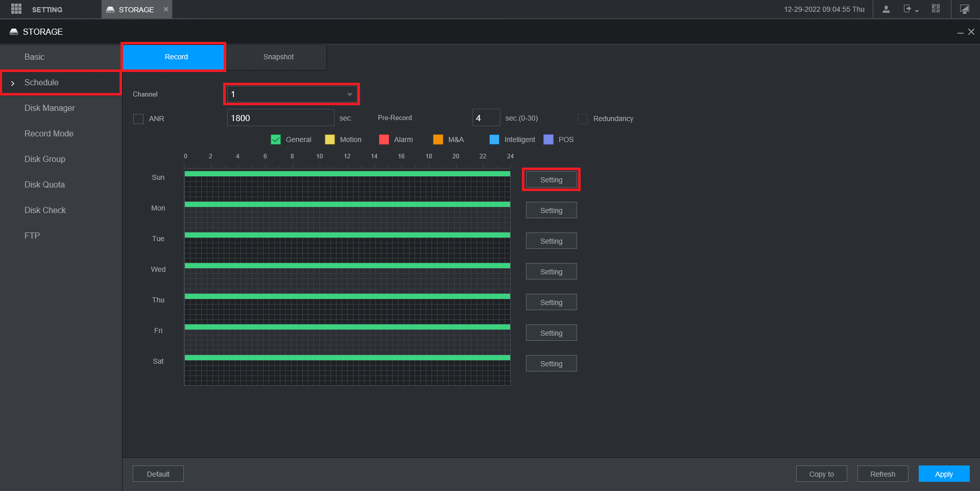Open the logout menu icon
Screen dimensions: 980x491
911,9
